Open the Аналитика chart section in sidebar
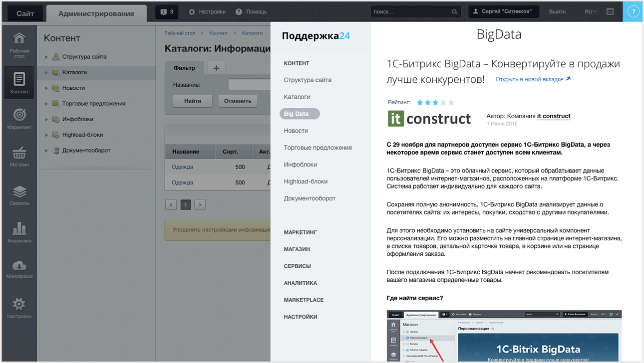644x363 pixels. pyautogui.click(x=19, y=232)
